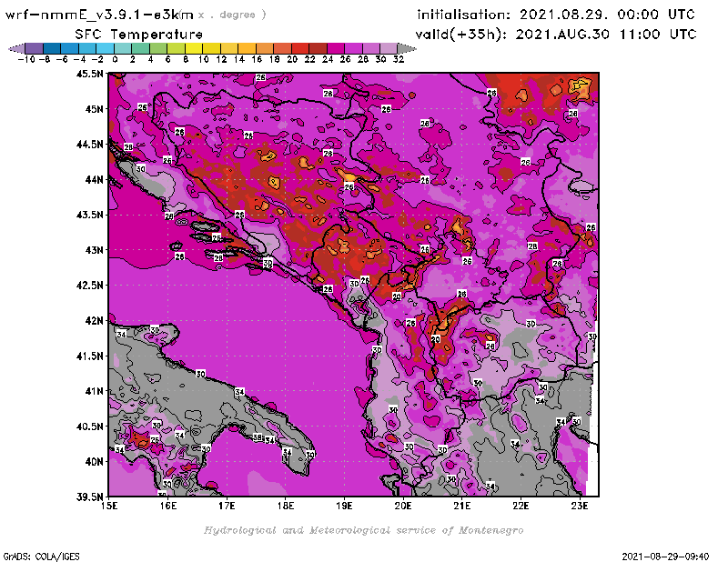Viewport: 728px width, 562px height.
Task: Click the 'Hydrological and Meteorological service of Montenegro' caption
Action: point(363,530)
